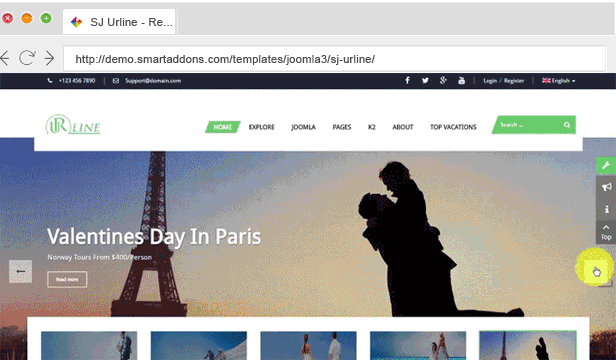Screen dimensions: 616x360
Task: Open the Facebook social icon
Action: 407,81
